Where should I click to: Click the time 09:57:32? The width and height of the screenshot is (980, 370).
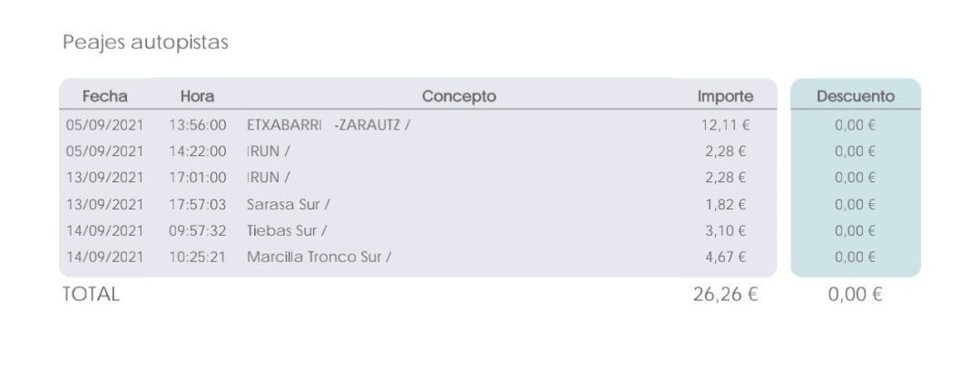pos(198,230)
